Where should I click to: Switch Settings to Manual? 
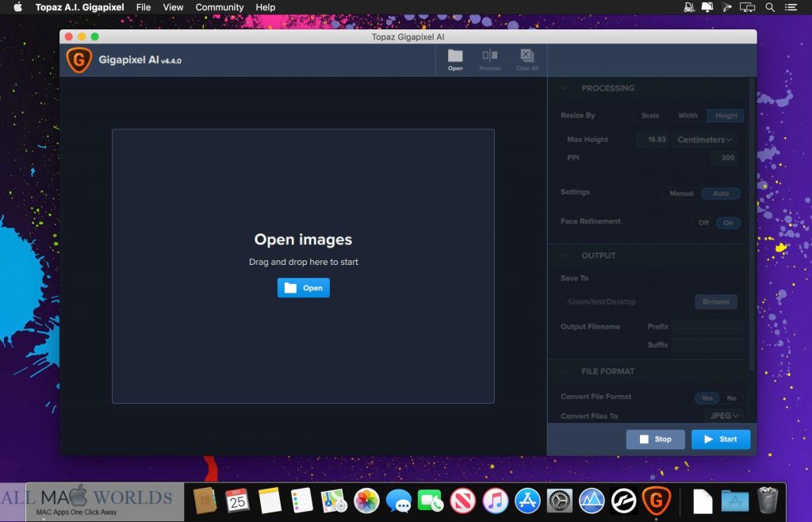[x=681, y=193]
